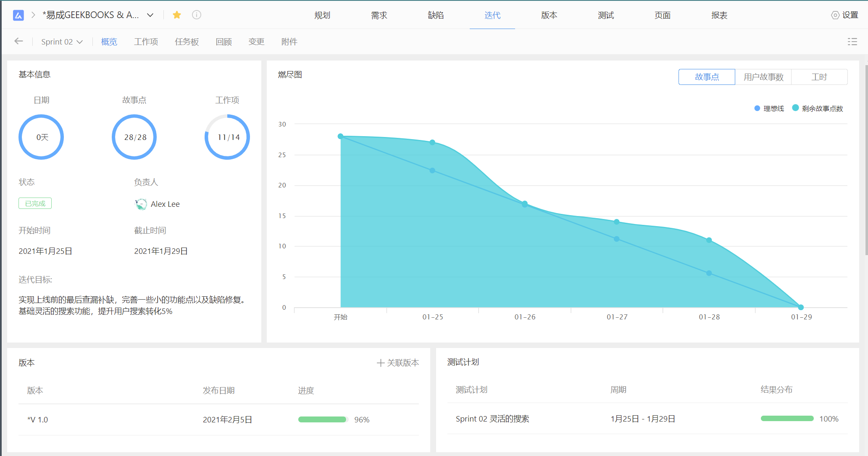Screen dimensions: 868x456
Task: Switch burndown chart to 工时
Action: click(x=819, y=77)
